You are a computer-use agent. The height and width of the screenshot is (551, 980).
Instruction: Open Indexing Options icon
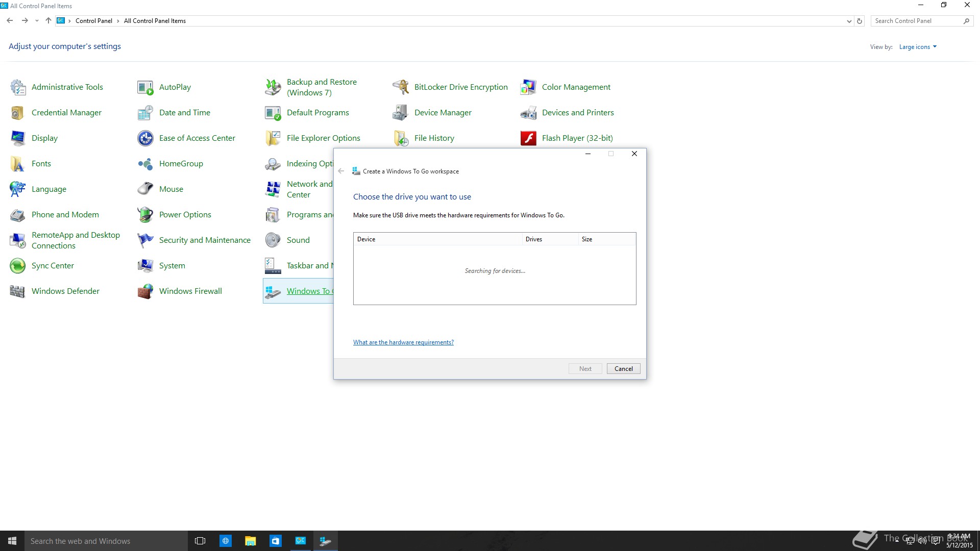click(273, 164)
